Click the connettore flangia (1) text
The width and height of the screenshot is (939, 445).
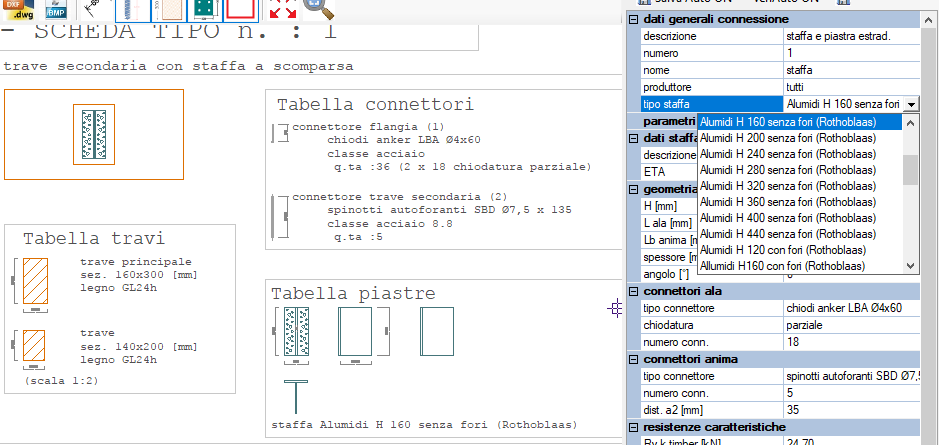click(368, 127)
